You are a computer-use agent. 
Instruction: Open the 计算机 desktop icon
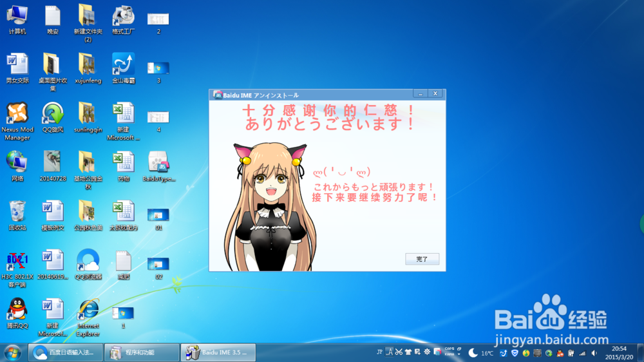pyautogui.click(x=17, y=21)
